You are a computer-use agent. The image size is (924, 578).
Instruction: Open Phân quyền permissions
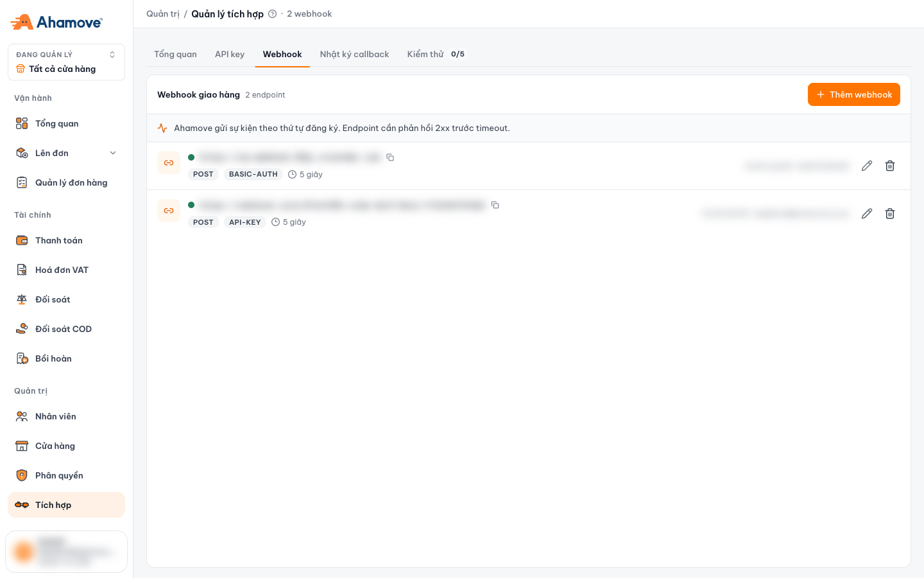66,475
